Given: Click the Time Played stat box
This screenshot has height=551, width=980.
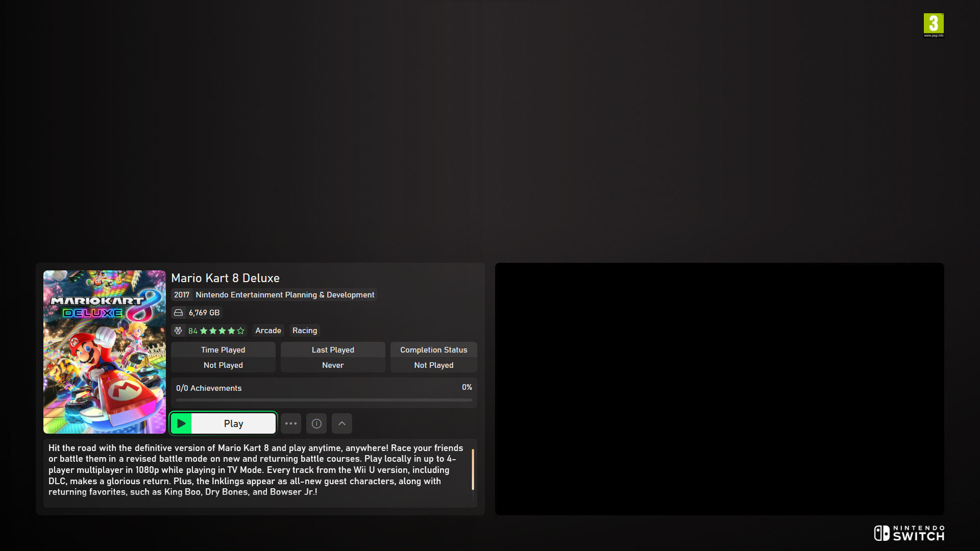Looking at the screenshot, I should [x=223, y=357].
